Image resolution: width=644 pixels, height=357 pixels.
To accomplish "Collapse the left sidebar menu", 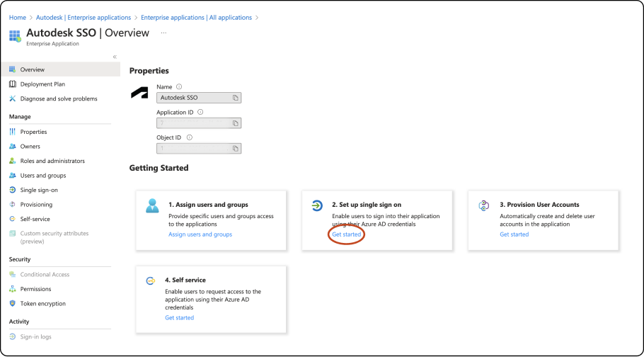I will [x=115, y=57].
